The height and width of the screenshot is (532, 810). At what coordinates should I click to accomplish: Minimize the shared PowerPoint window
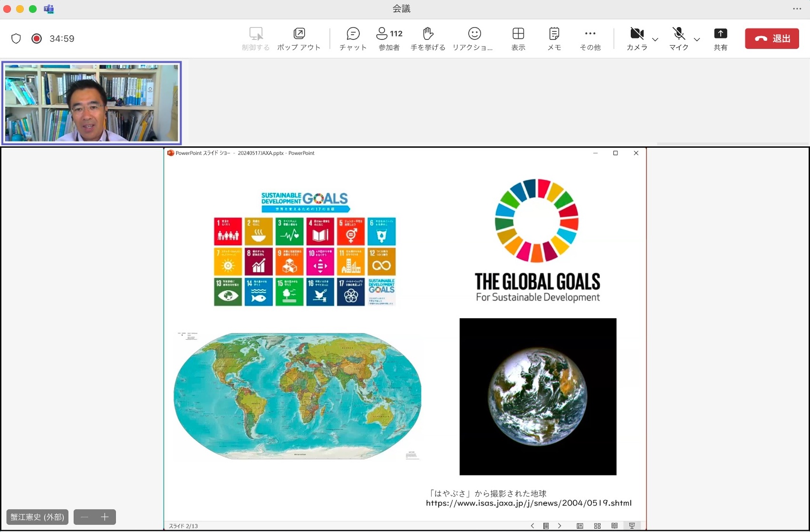click(595, 153)
